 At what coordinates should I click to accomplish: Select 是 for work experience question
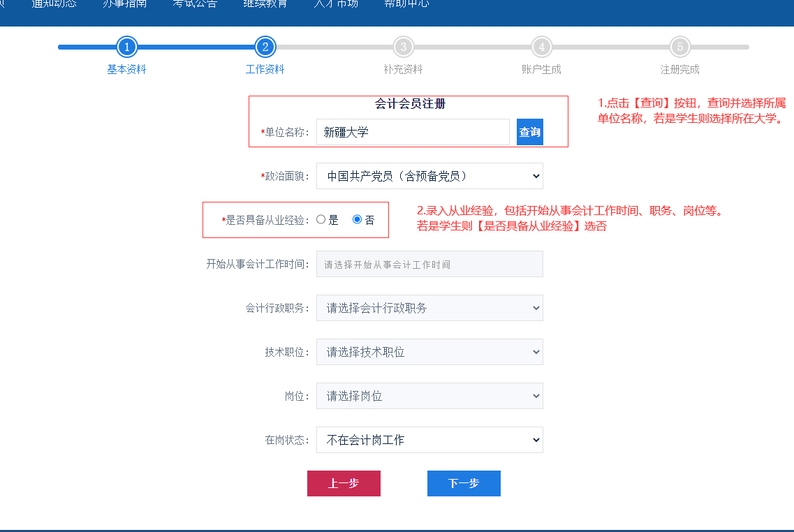321,219
